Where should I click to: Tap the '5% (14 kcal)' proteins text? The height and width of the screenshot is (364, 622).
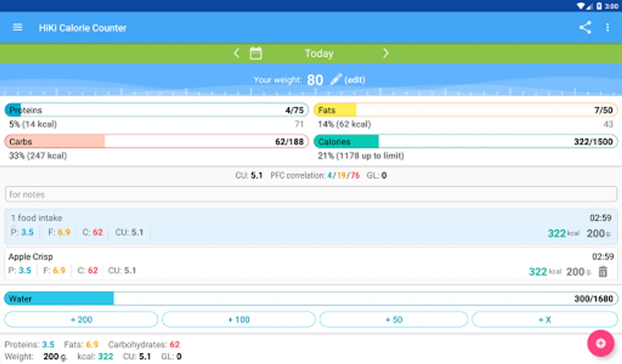(x=33, y=124)
